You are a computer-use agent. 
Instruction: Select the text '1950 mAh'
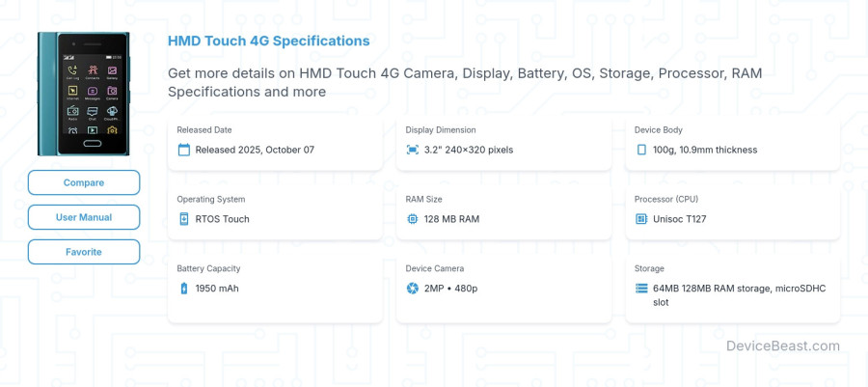click(217, 288)
